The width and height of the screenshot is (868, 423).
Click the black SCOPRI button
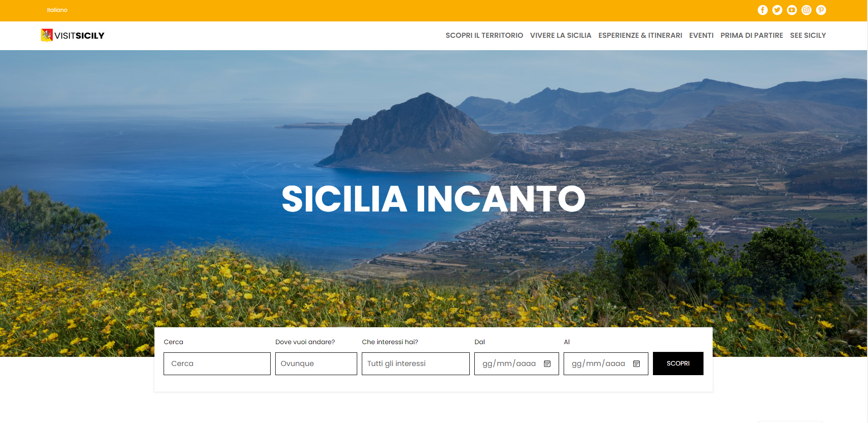[x=678, y=364]
